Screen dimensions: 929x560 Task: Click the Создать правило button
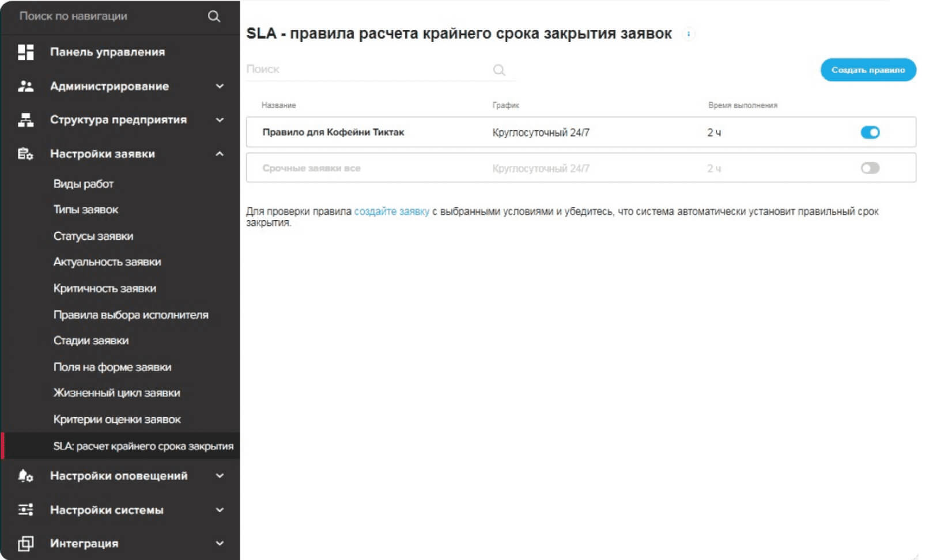pos(868,70)
